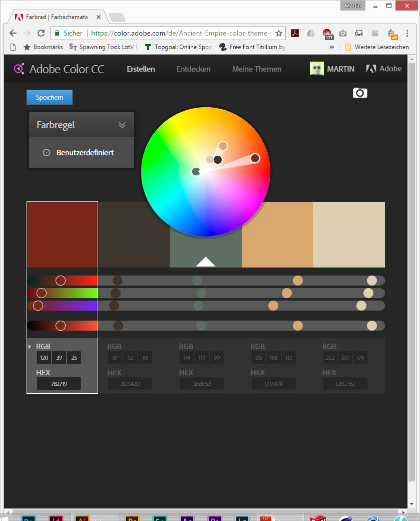Screen dimensions: 420x521
Task: Click the gray camera extension icon
Action: pos(342,33)
